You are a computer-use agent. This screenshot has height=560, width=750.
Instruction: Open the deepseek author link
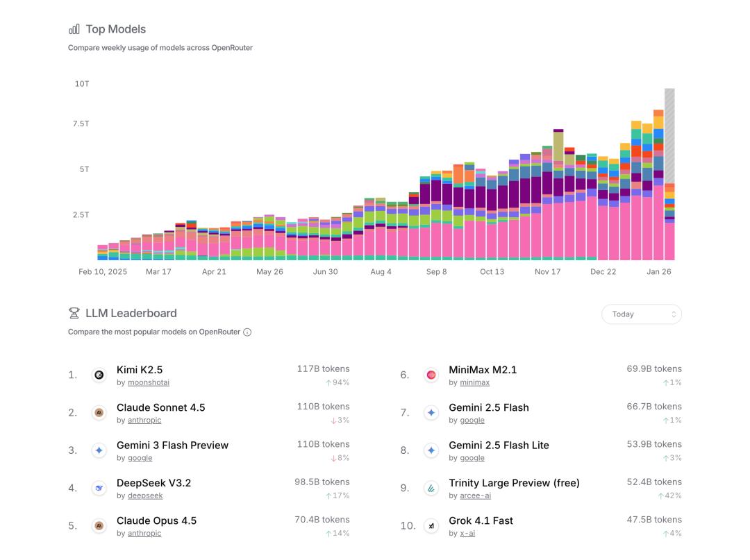(145, 495)
